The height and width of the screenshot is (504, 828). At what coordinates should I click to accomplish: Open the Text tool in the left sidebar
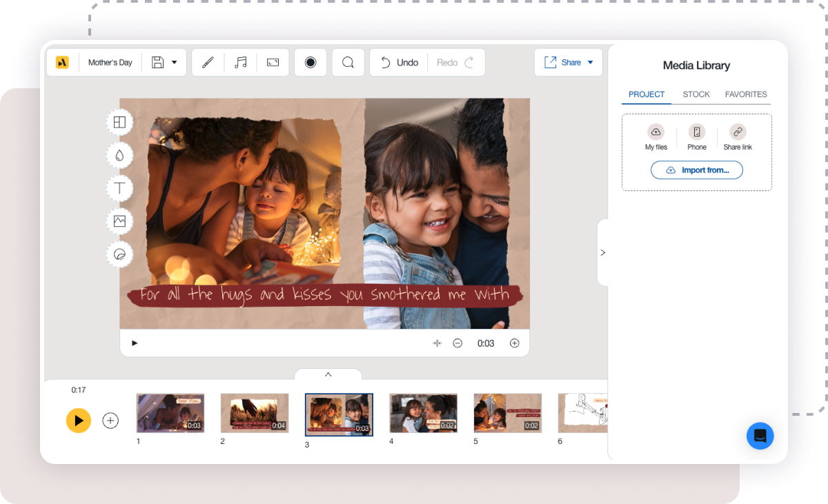(x=119, y=188)
